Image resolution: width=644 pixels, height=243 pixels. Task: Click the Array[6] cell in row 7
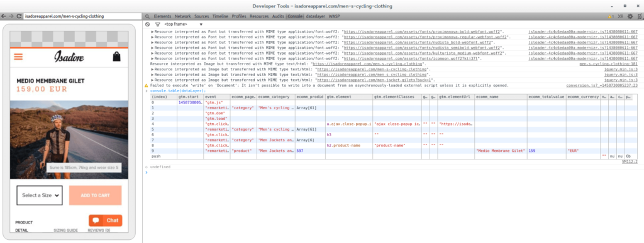click(x=310, y=140)
